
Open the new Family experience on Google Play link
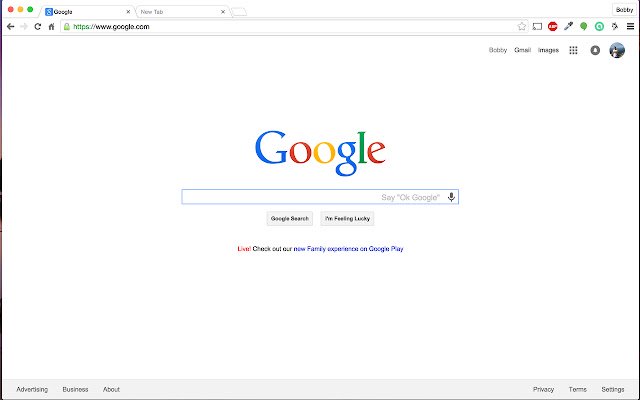349,249
